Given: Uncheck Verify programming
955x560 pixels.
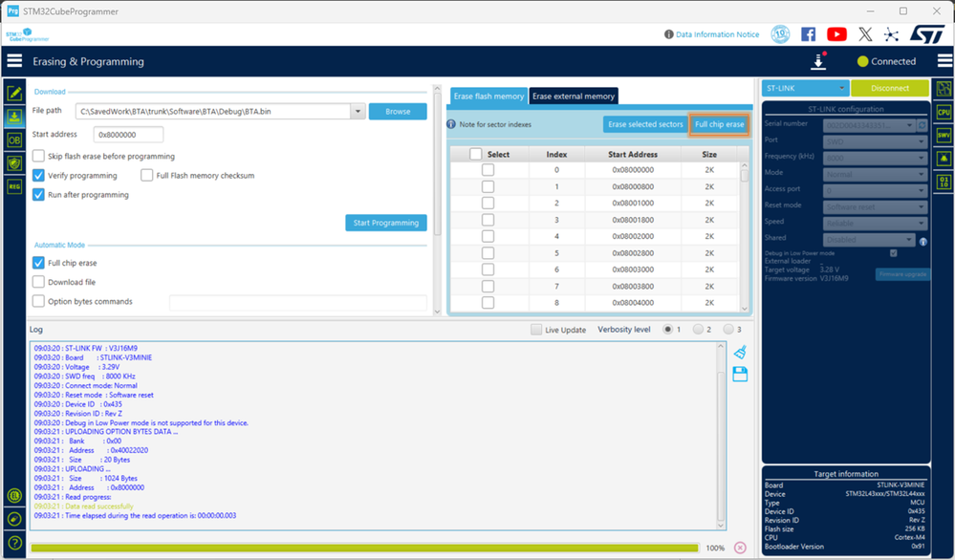Looking at the screenshot, I should click(38, 175).
